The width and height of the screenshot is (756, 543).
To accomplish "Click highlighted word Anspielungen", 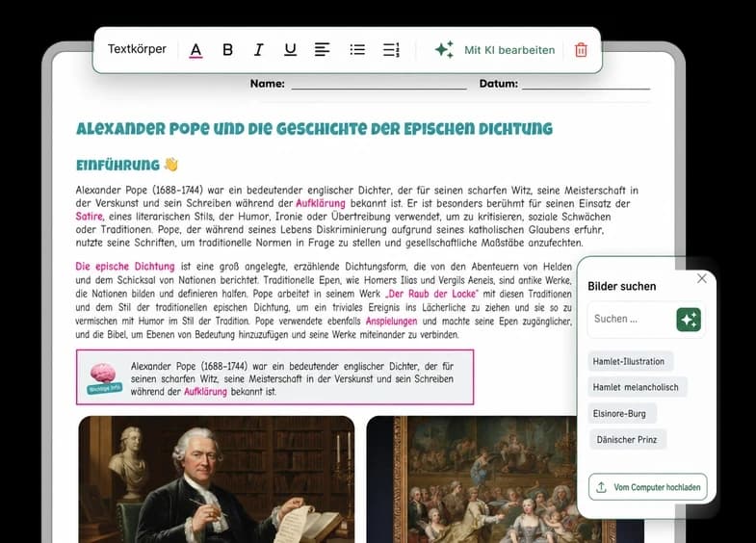I will click(x=391, y=321).
